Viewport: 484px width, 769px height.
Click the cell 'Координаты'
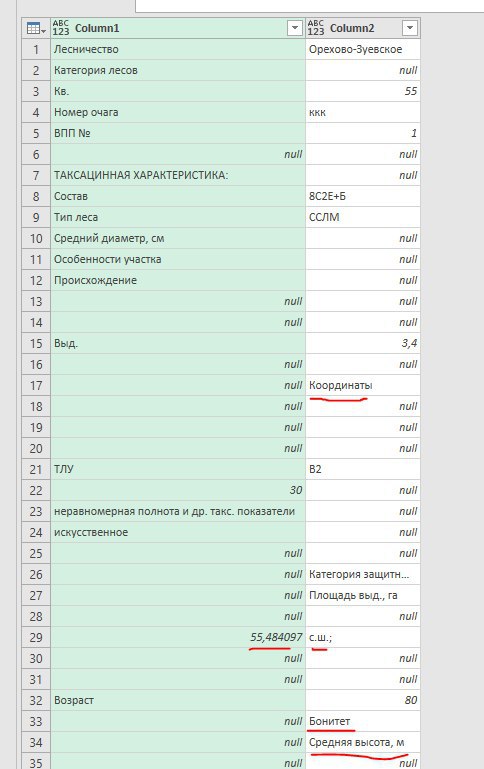coord(363,385)
